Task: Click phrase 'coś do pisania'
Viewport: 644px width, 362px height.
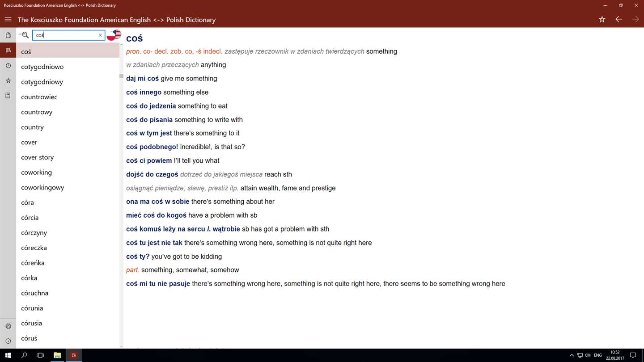Action: (x=149, y=120)
